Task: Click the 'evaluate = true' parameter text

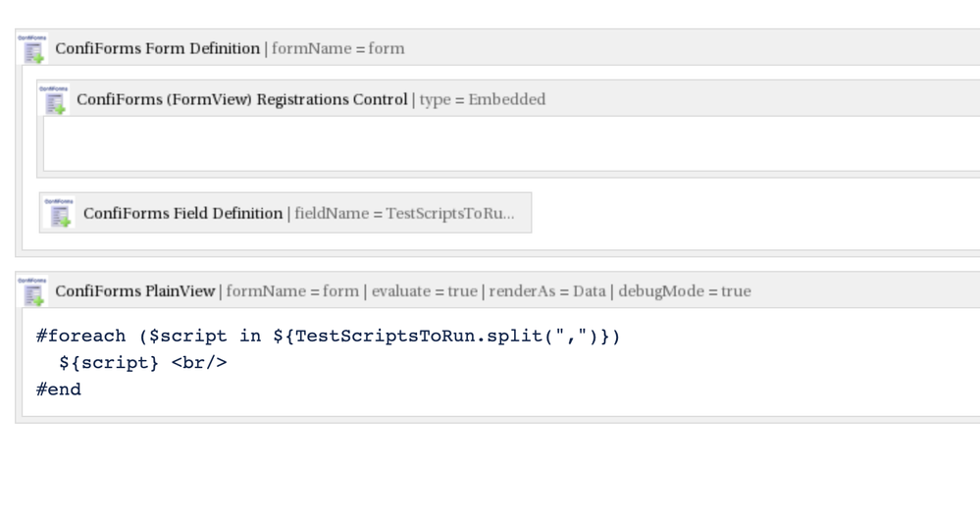Action: tap(425, 291)
